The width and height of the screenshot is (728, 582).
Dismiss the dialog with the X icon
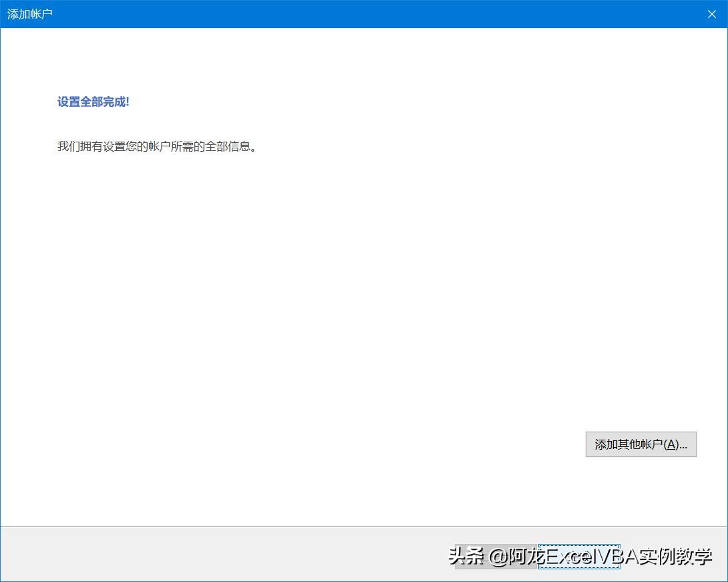(711, 14)
